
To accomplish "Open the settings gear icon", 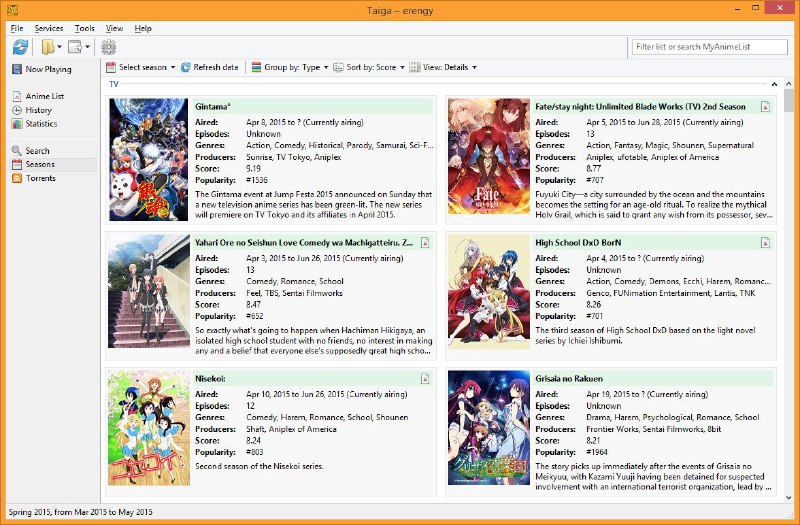I will point(108,47).
